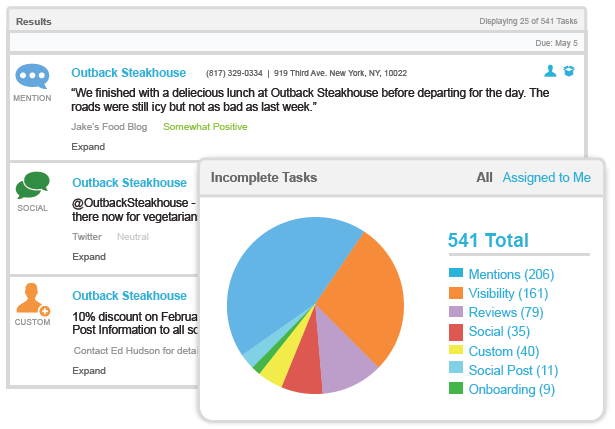
Task: Open Outback Steakhouse link in the Custom task
Action: point(129,296)
